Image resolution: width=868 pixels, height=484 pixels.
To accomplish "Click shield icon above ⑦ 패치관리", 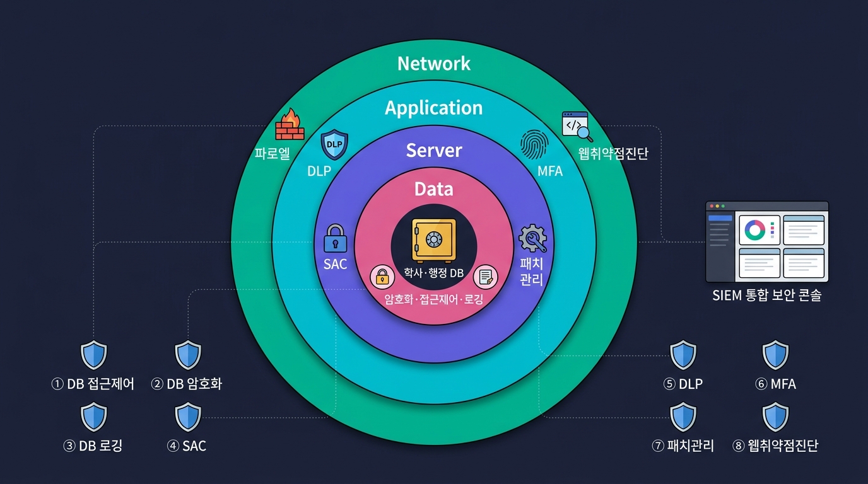I will tap(683, 417).
